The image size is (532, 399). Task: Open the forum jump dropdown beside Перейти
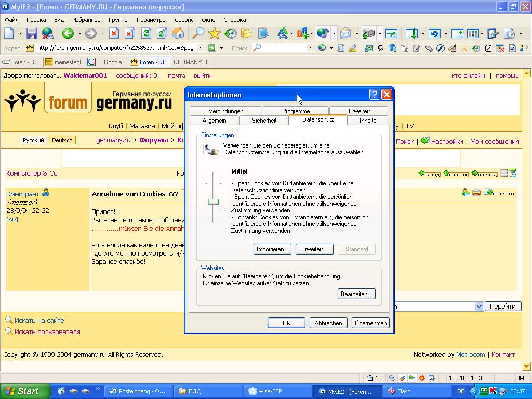coord(479,307)
